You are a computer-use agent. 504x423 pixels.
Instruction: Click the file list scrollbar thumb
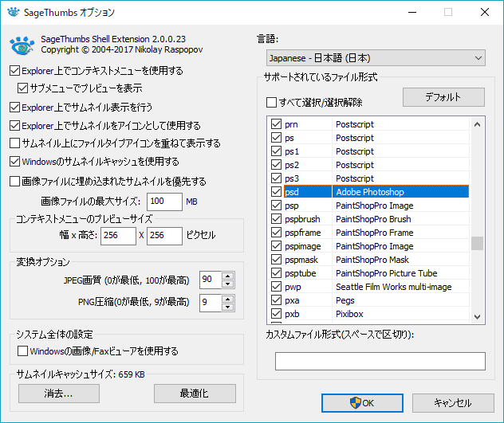coord(478,243)
